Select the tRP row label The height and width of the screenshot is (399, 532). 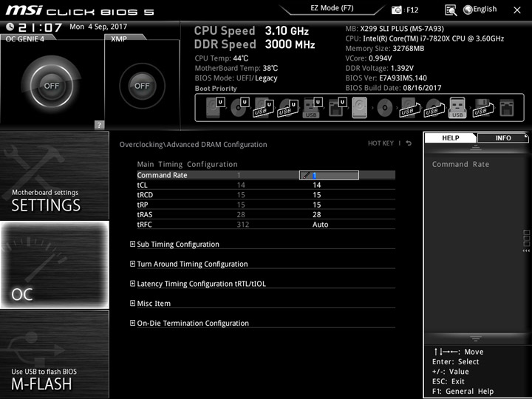coord(143,205)
